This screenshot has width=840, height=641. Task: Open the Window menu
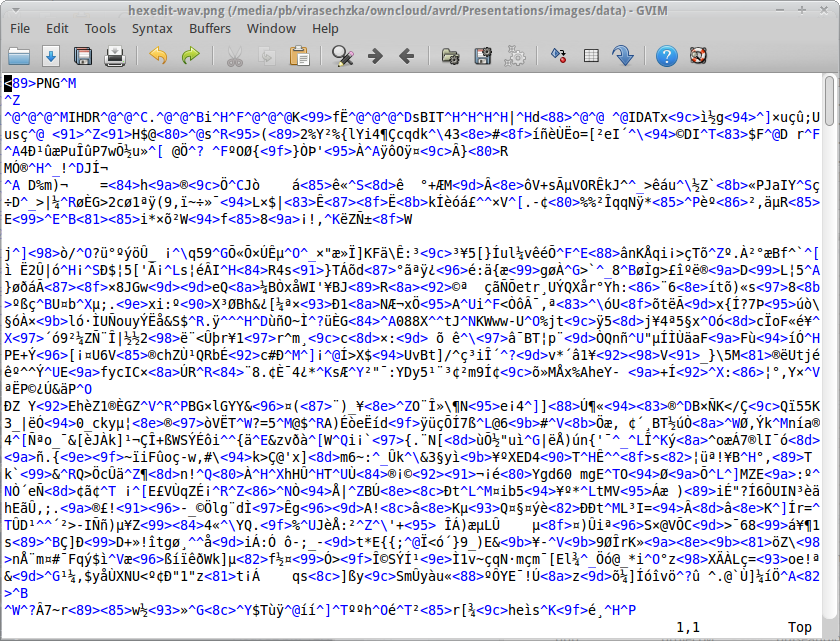tap(271, 28)
